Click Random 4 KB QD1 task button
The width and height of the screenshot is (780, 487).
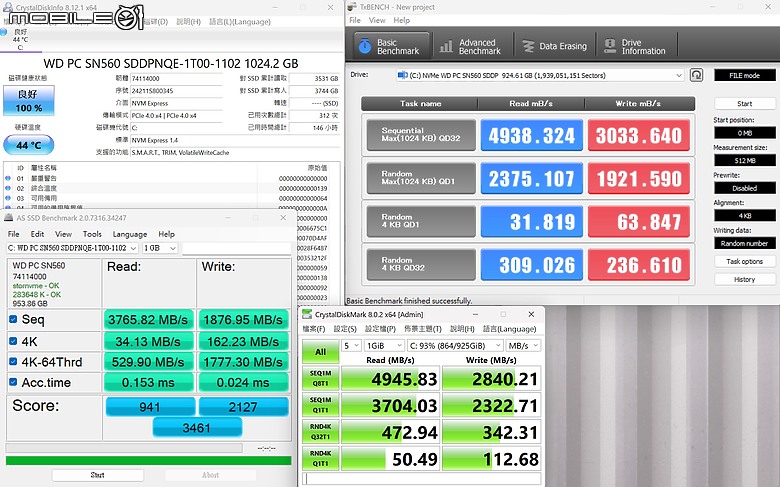(x=421, y=221)
